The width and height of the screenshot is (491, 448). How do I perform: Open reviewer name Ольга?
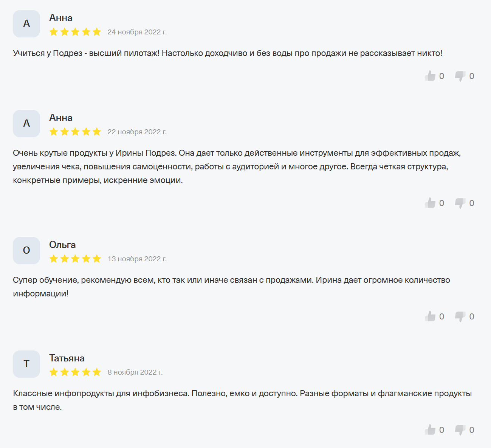click(x=62, y=245)
